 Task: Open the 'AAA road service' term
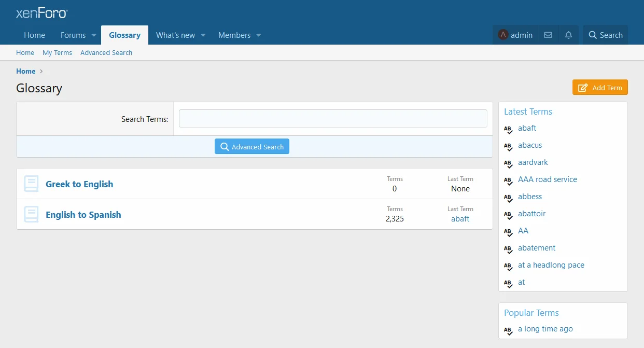[x=547, y=179]
